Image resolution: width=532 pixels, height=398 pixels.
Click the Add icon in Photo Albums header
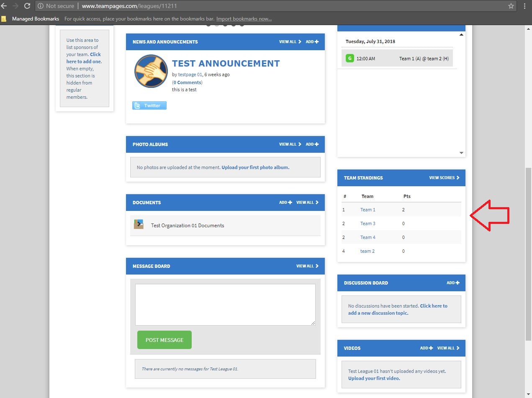[317, 144]
